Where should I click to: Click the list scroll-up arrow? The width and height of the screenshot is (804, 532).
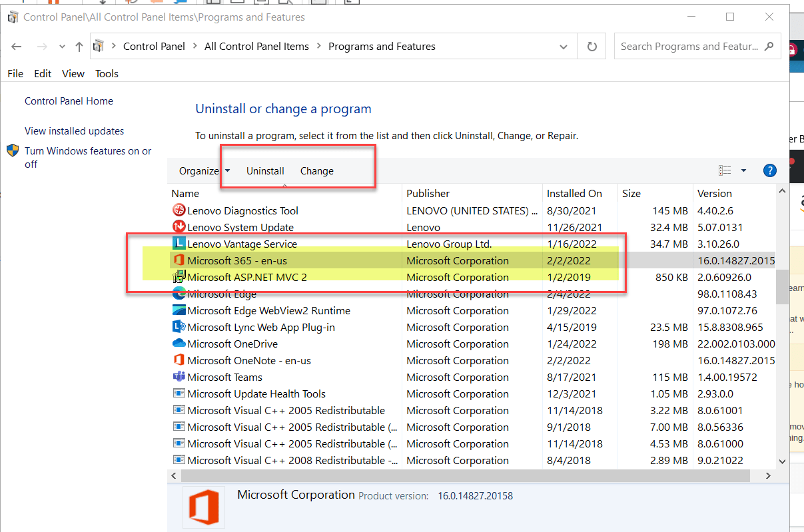783,192
